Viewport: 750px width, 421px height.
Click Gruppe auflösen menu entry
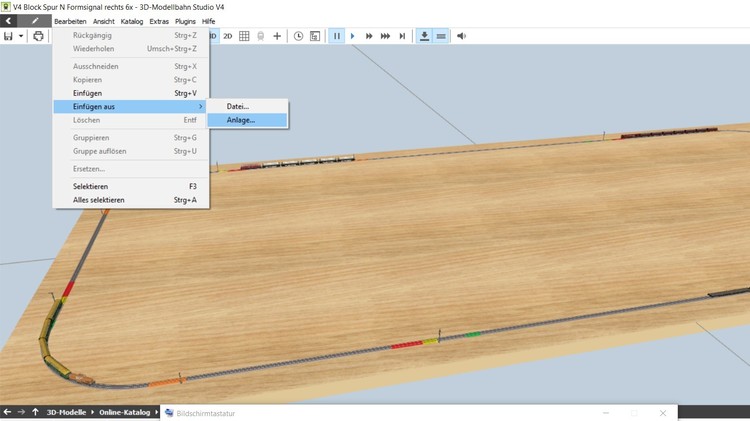131,151
